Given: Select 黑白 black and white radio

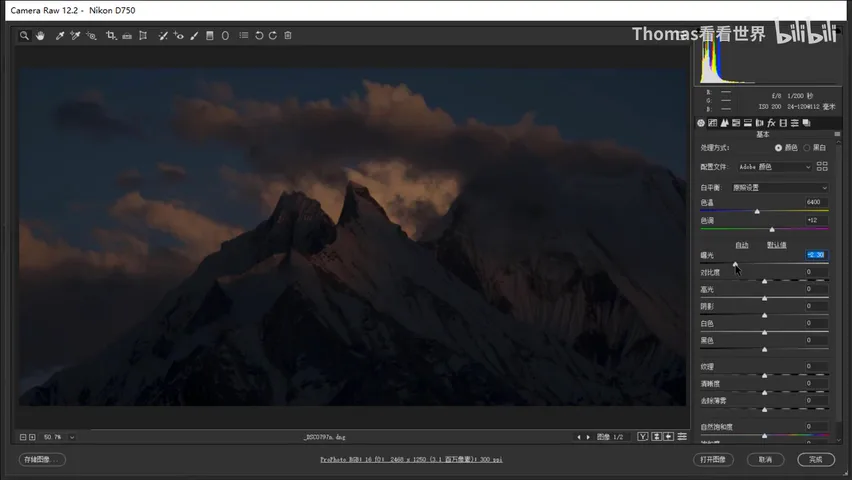Looking at the screenshot, I should [x=807, y=148].
